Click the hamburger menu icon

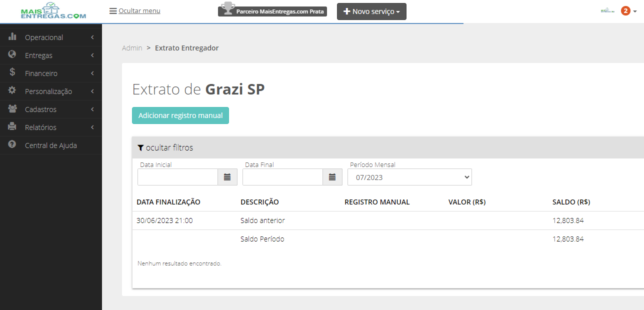tap(113, 10)
